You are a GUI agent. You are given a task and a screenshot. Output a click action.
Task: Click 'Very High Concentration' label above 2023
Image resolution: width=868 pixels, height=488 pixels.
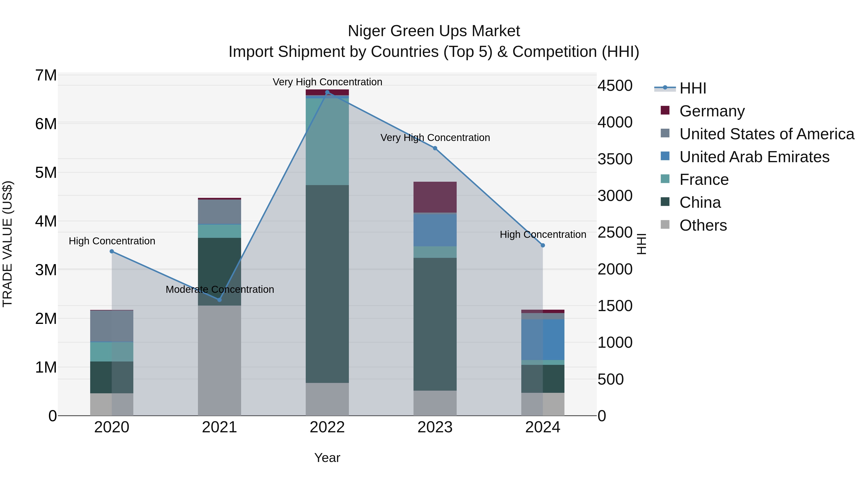click(435, 138)
